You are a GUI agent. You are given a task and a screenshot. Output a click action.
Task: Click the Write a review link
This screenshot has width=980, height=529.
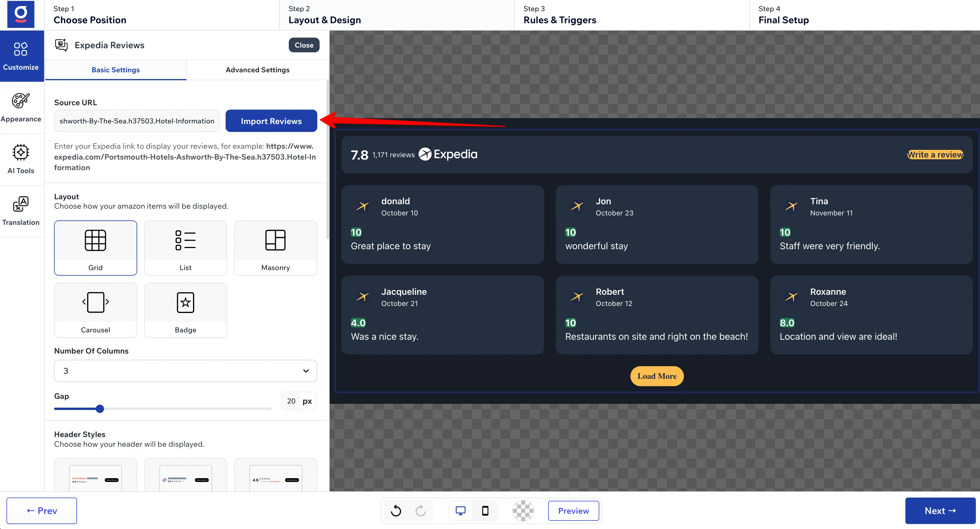935,155
